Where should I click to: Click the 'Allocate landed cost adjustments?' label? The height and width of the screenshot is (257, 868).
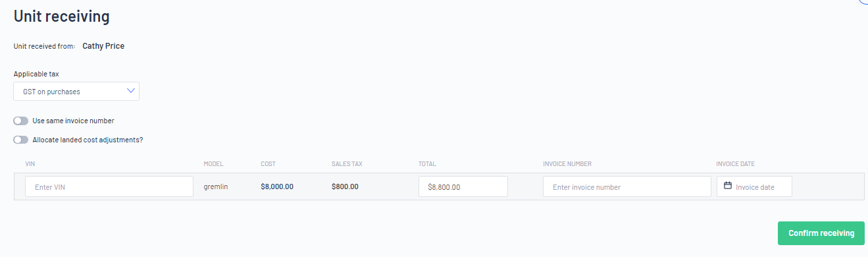[88, 140]
